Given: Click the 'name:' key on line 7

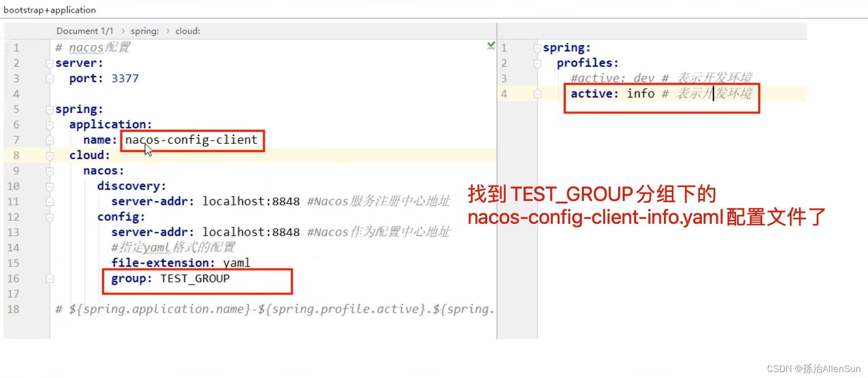Looking at the screenshot, I should coord(100,140).
